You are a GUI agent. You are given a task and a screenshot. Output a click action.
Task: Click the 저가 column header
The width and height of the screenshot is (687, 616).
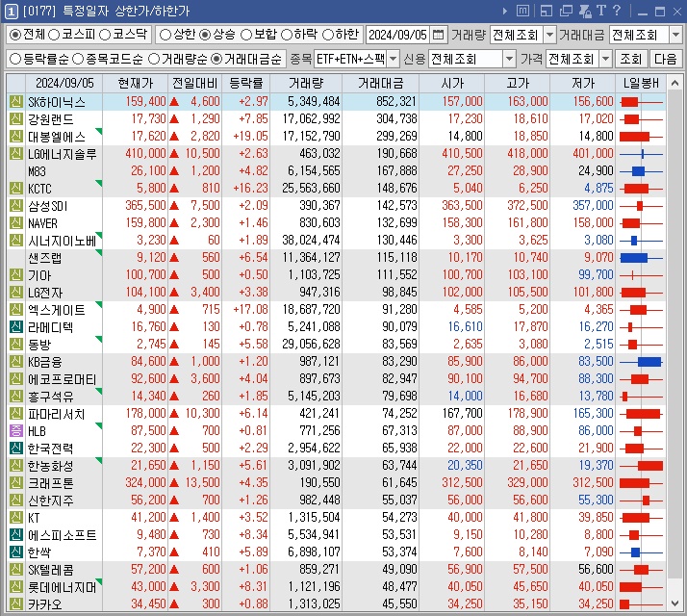coord(582,84)
